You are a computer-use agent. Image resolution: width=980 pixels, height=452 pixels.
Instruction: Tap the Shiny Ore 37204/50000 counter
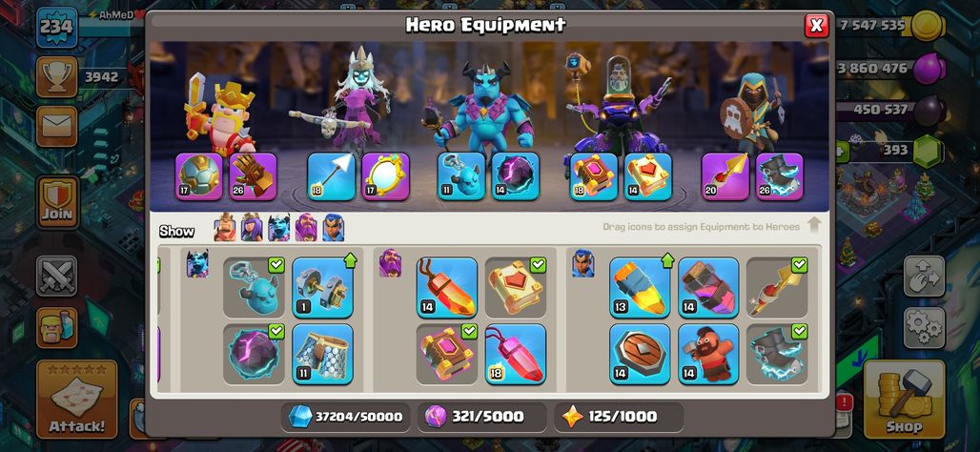pyautogui.click(x=346, y=417)
